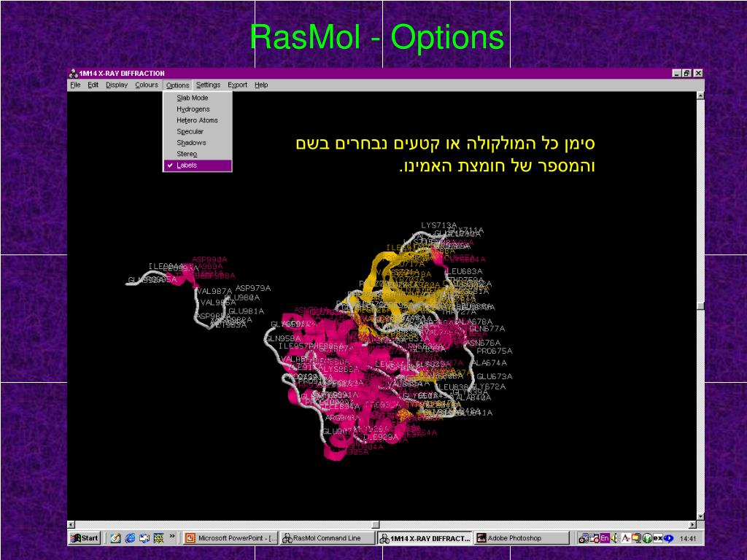Click the horizontal scrollbar left arrow
The width and height of the screenshot is (747, 560).
[x=71, y=524]
